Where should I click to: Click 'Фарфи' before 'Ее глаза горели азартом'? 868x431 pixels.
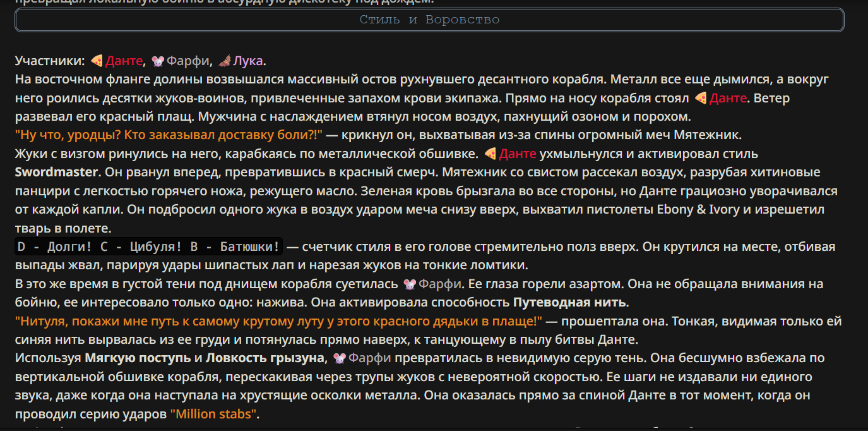440,284
